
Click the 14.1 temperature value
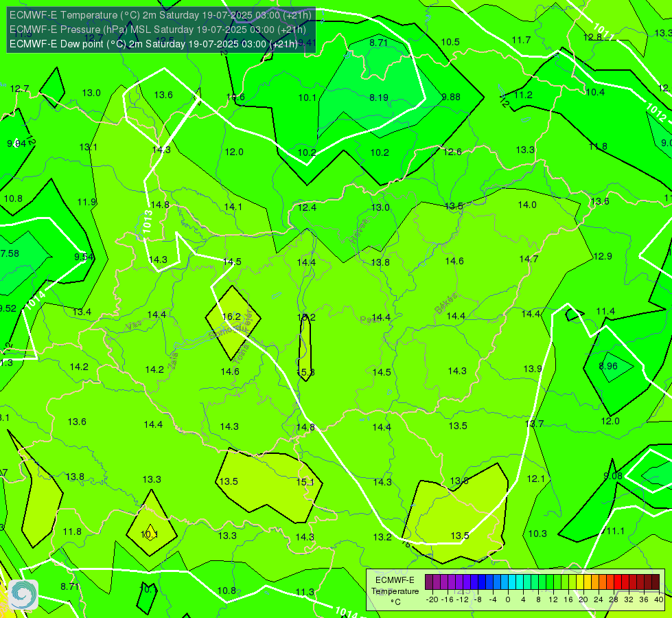click(233, 207)
